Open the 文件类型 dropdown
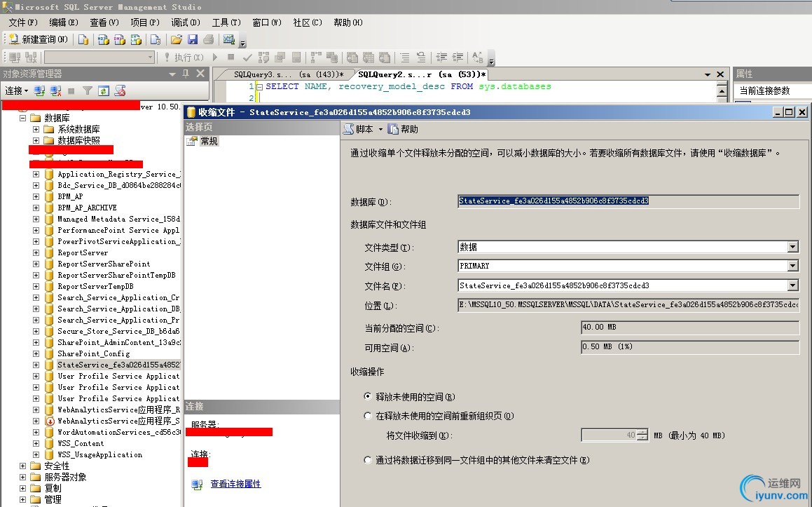The height and width of the screenshot is (507, 812). 793,247
